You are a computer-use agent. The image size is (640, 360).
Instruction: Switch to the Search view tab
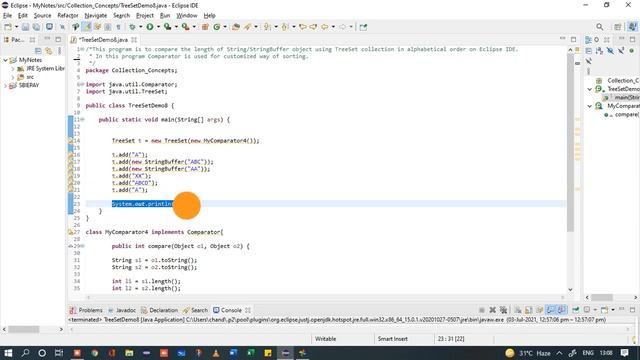pyautogui.click(x=195, y=310)
